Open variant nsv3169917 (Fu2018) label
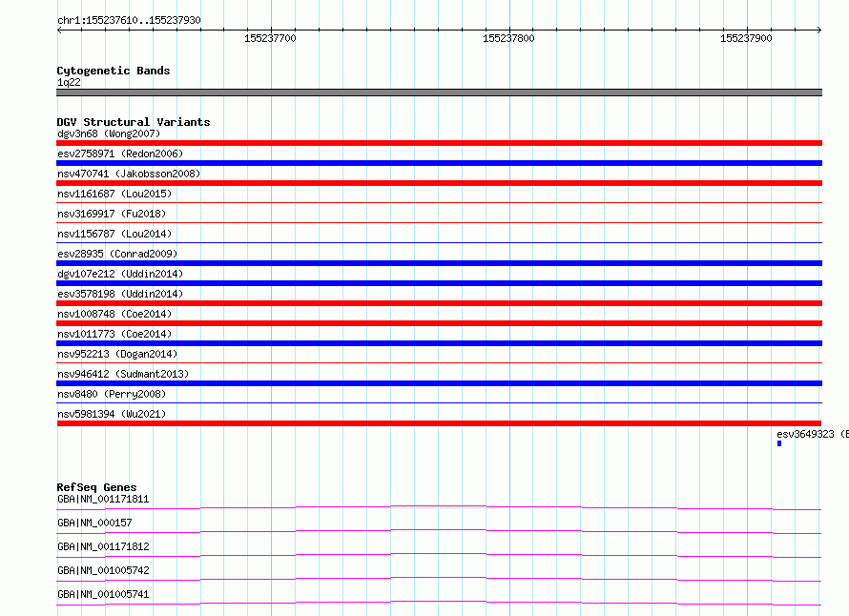This screenshot has height=616, width=849. click(x=112, y=214)
